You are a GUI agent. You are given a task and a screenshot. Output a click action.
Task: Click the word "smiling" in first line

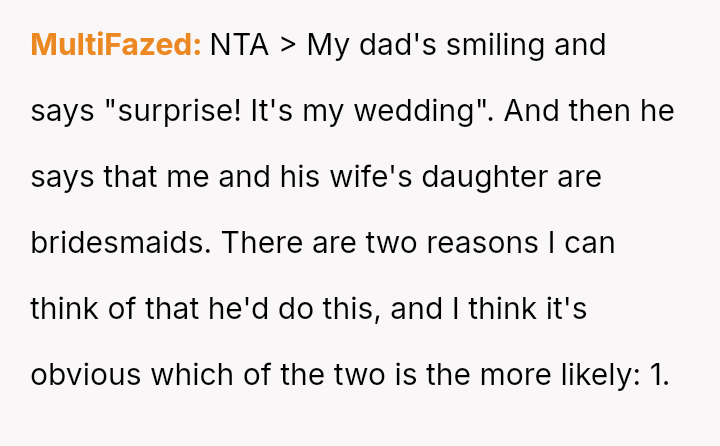505,45
